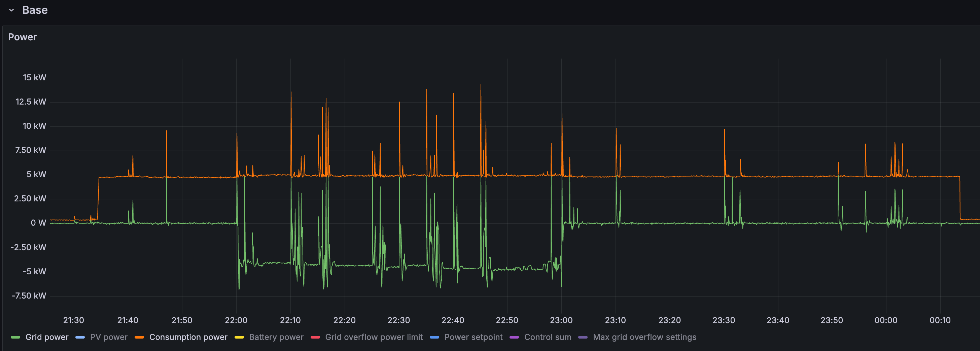
Task: Toggle Max grid overflow settings legend series
Action: [x=644, y=337]
